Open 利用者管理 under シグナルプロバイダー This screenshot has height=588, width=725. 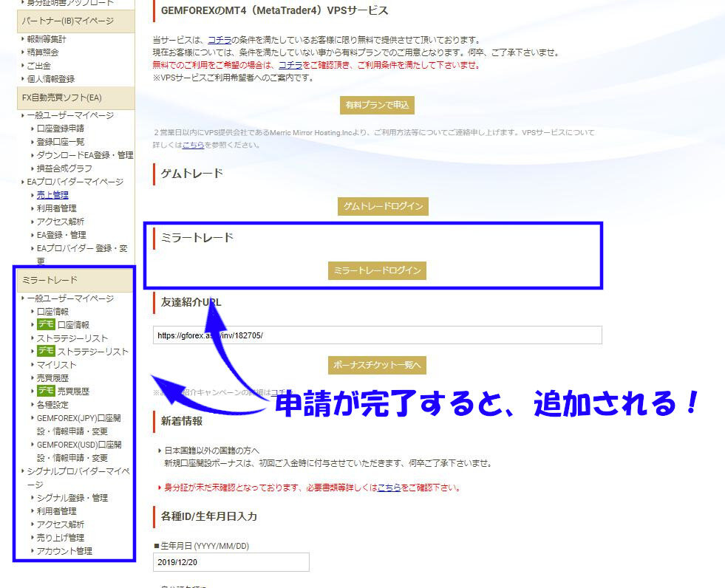tap(56, 511)
